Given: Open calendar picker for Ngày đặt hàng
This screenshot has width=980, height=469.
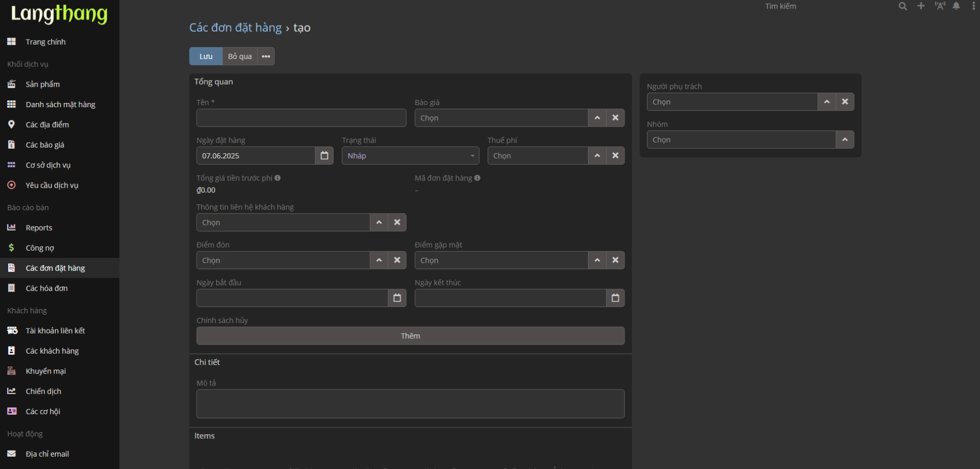Looking at the screenshot, I should (x=324, y=156).
